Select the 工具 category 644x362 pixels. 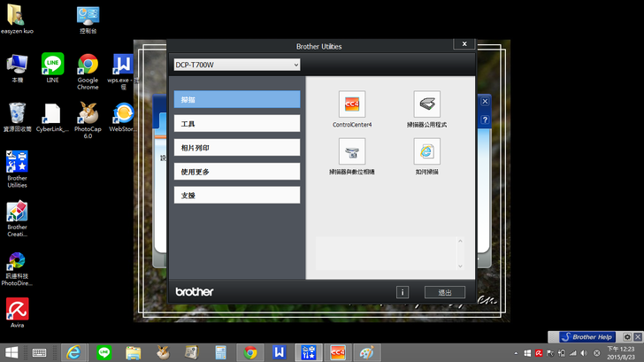[x=237, y=123]
